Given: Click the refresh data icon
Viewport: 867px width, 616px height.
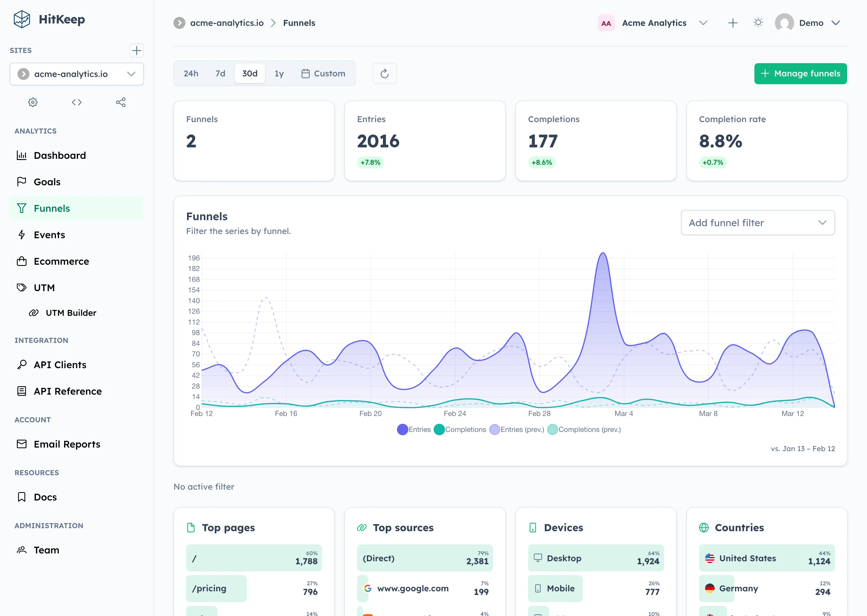Looking at the screenshot, I should [x=384, y=73].
